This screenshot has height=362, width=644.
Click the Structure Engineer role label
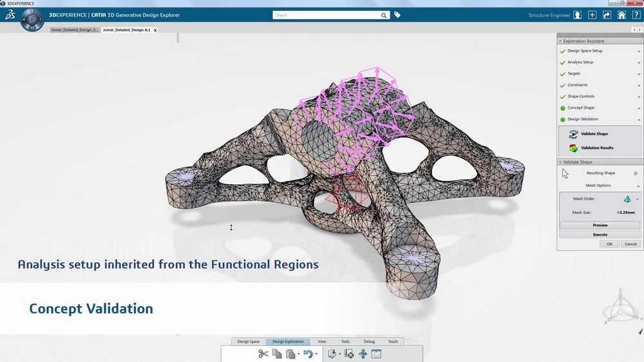[549, 15]
